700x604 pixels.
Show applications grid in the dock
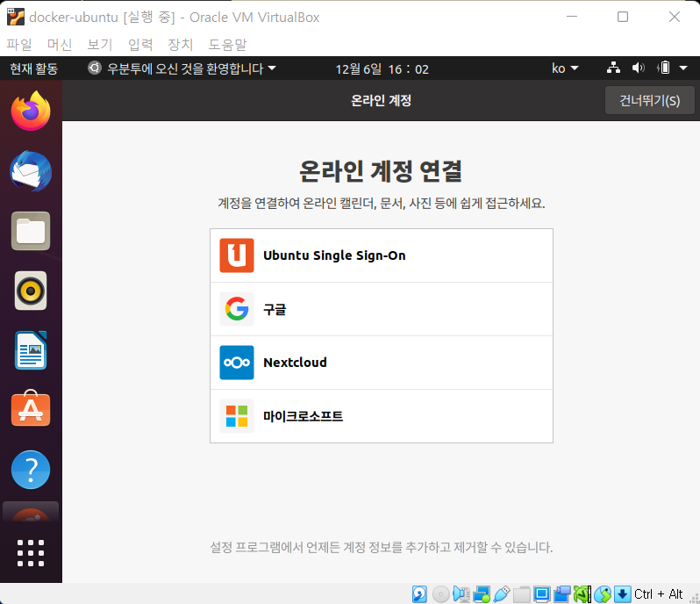click(x=31, y=553)
